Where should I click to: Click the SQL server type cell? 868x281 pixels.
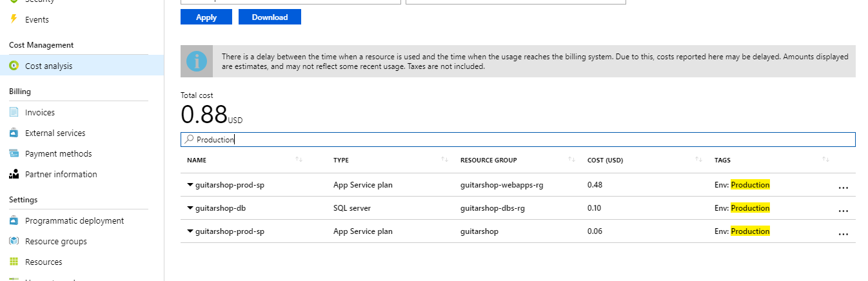(352, 208)
